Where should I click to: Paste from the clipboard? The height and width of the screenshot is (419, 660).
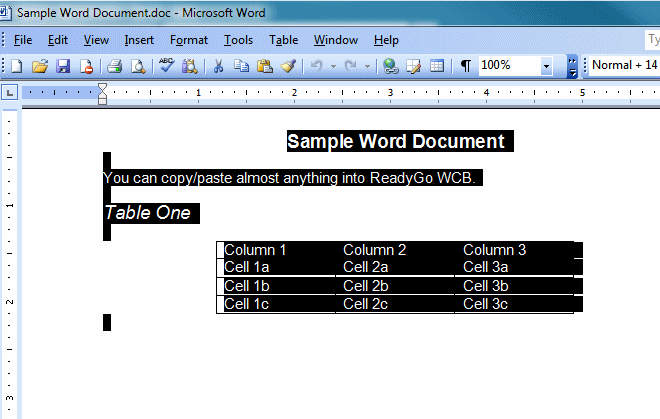click(265, 66)
